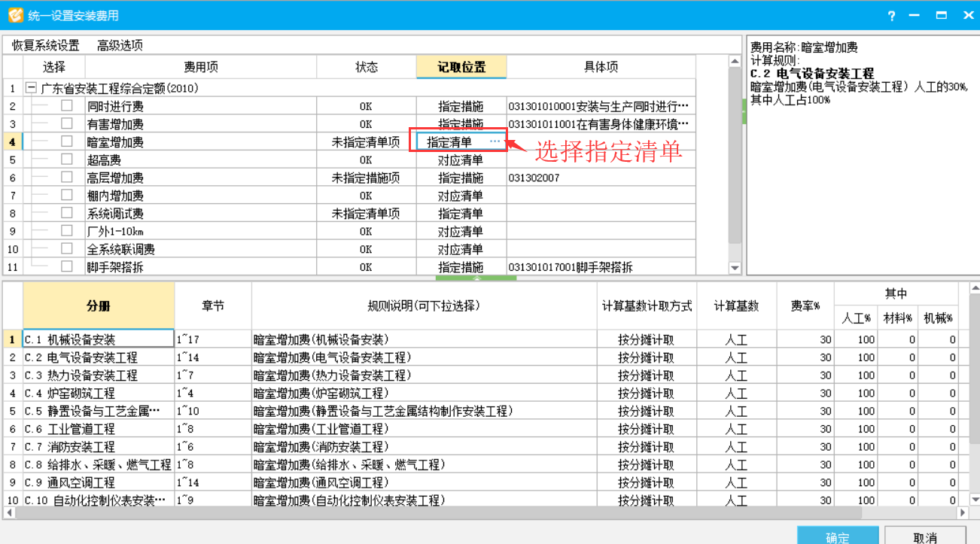The height and width of the screenshot is (544, 980).
Task: Click lower table horizontal scrollbar left arrow
Action: pos(8,512)
